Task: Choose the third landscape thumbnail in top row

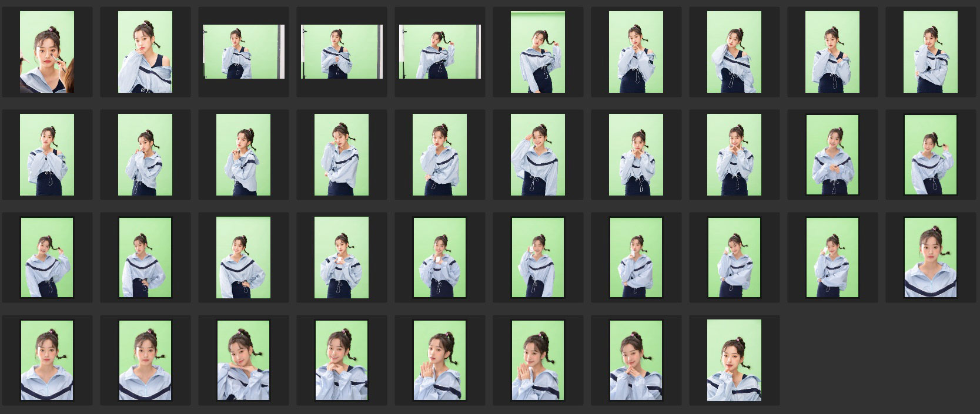Action: pyautogui.click(x=440, y=52)
